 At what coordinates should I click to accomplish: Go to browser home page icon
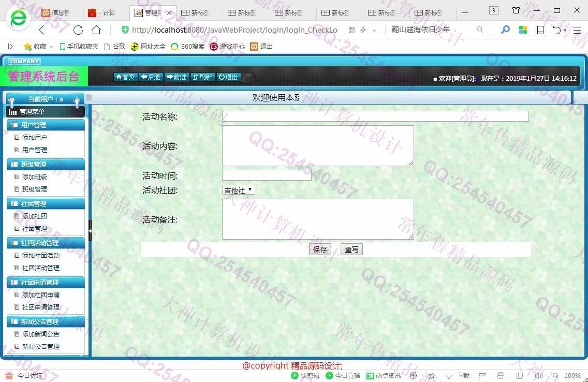[96, 30]
